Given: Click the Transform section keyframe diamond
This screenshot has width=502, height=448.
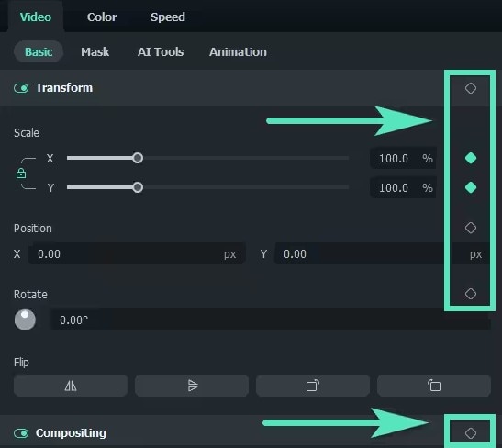Looking at the screenshot, I should (x=470, y=88).
